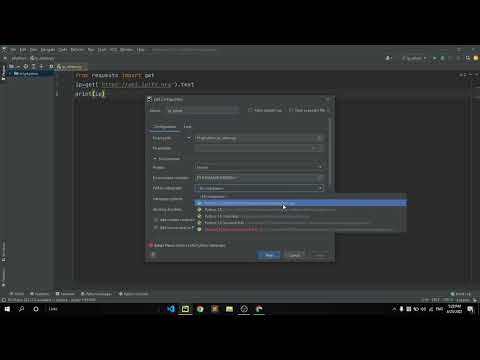Browse folder icon in Script path field
This screenshot has height=360, width=480.
pos(319,138)
